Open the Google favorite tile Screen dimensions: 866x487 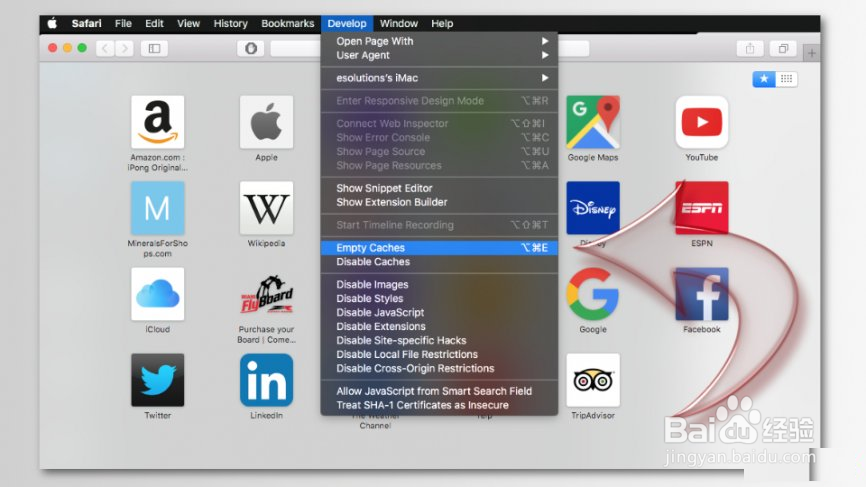(x=593, y=294)
